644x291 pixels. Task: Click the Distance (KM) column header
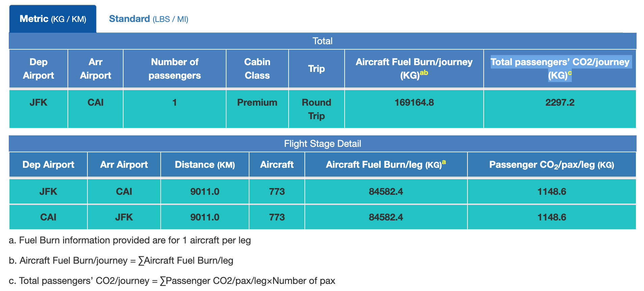tap(205, 165)
